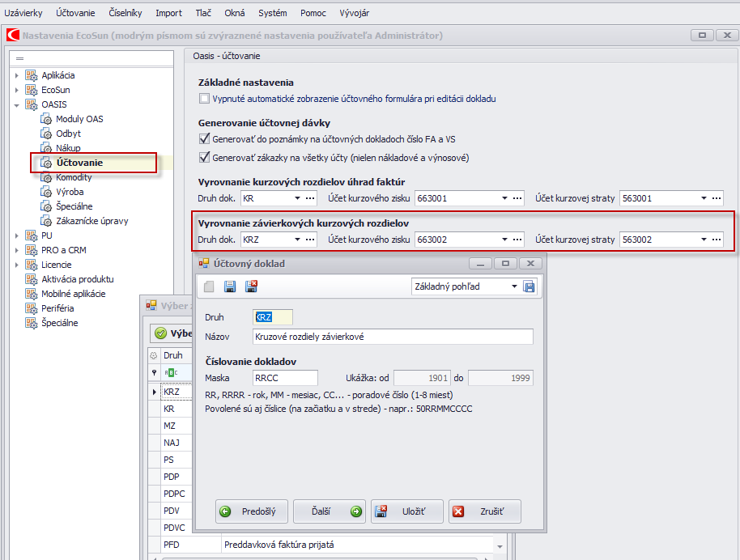The width and height of the screenshot is (740, 560).
Task: Click the new blank document icon
Action: tap(210, 286)
